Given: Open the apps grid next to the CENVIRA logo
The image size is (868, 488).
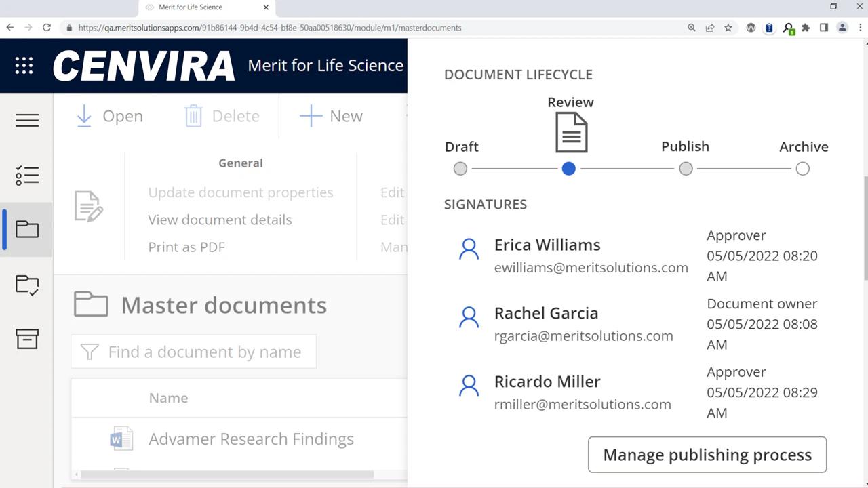Looking at the screenshot, I should (x=24, y=65).
